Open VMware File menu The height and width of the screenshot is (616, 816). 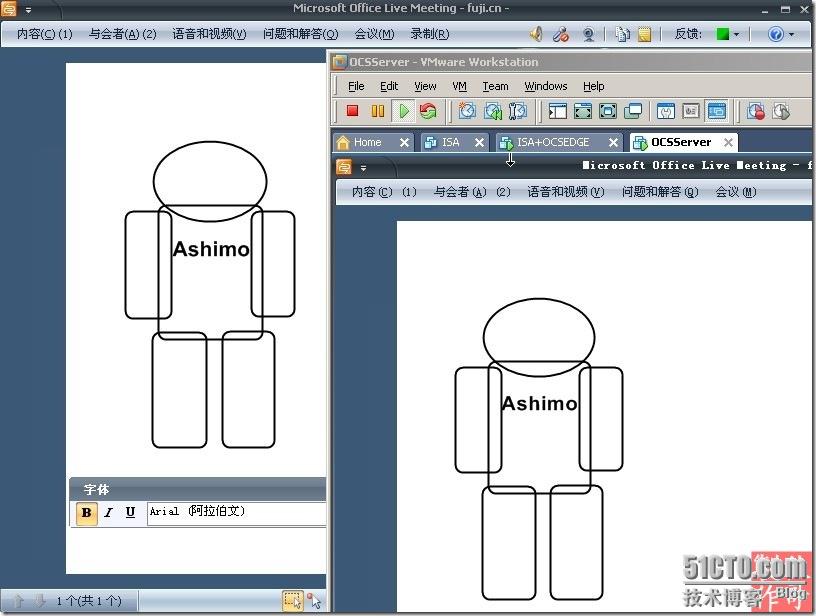[356, 86]
